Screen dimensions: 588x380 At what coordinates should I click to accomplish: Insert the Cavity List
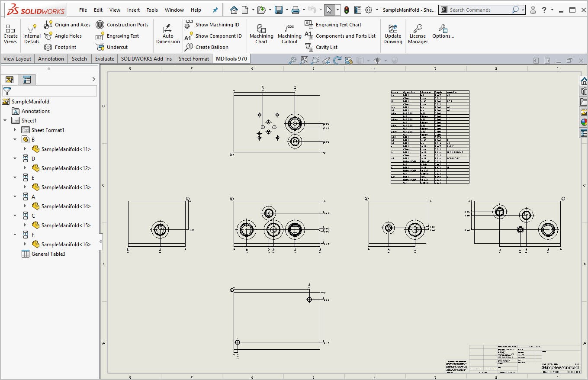[321, 47]
